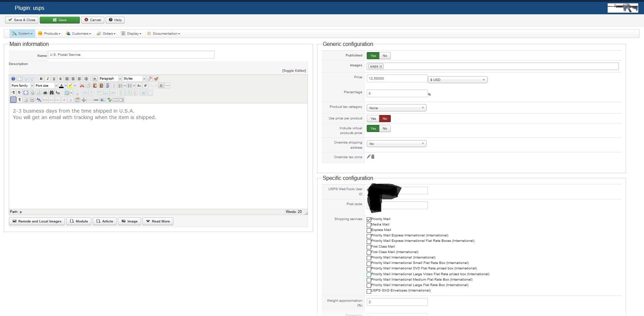
Task: Apply the yellow highlight color swatch
Action: (x=71, y=86)
